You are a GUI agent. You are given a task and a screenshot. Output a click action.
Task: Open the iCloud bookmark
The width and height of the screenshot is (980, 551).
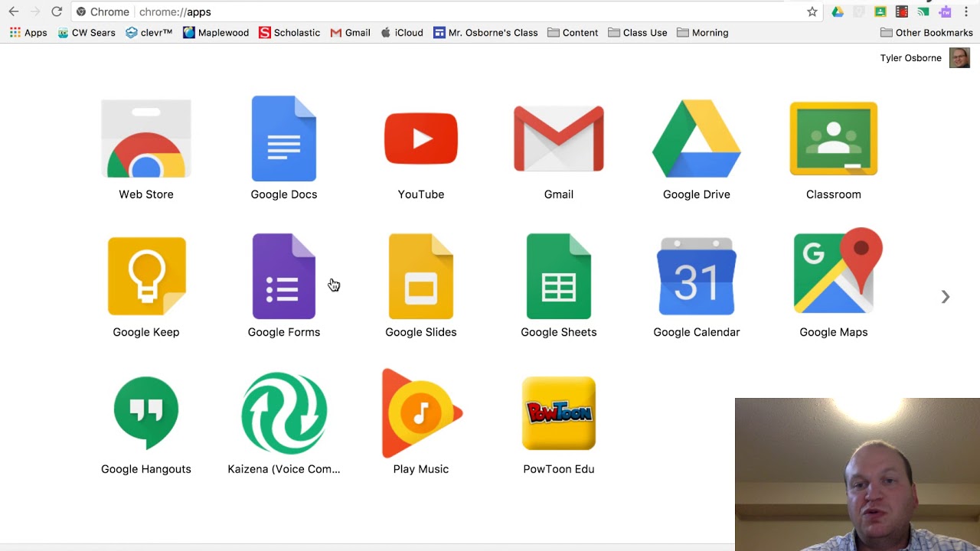pos(402,33)
